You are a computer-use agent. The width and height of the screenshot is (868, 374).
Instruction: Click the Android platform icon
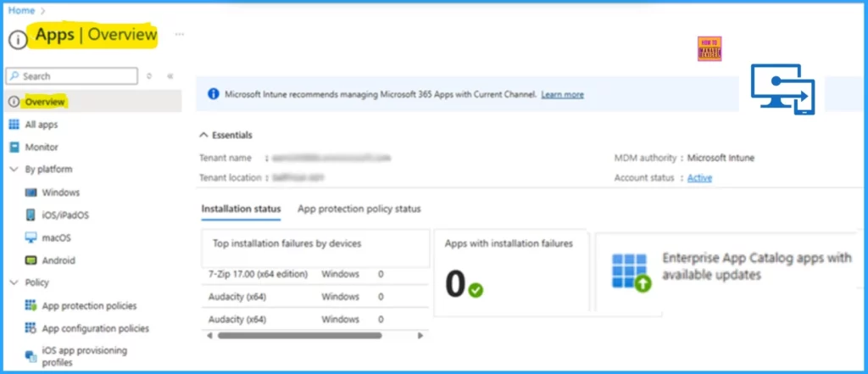tap(31, 260)
